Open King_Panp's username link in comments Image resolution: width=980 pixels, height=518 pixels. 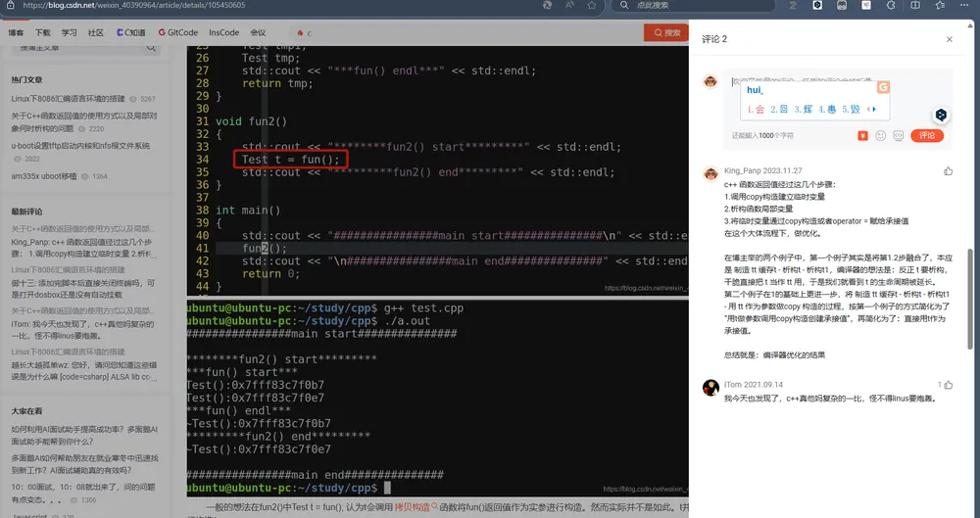(744, 170)
